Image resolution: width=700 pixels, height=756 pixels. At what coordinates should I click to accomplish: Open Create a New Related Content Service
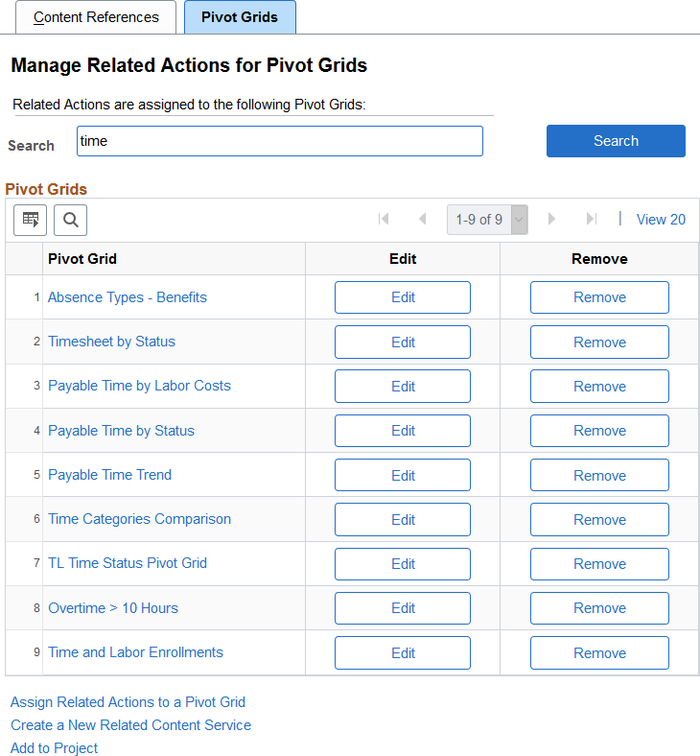130,725
